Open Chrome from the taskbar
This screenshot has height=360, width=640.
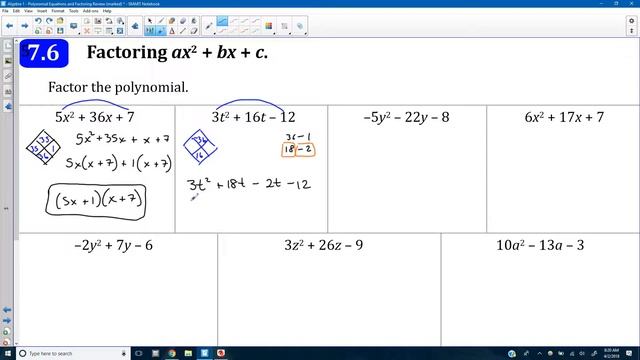coord(172,353)
